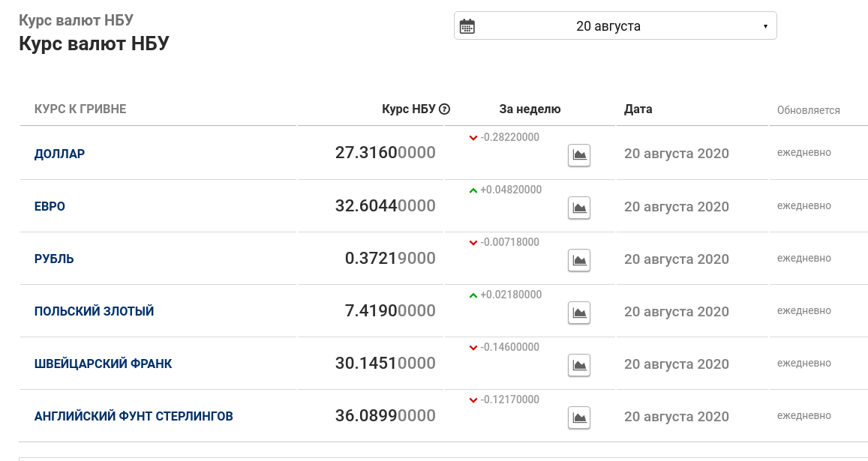Image resolution: width=868 pixels, height=461 pixels.
Task: Click ежедневно in the Польский злотый row
Action: click(803, 311)
